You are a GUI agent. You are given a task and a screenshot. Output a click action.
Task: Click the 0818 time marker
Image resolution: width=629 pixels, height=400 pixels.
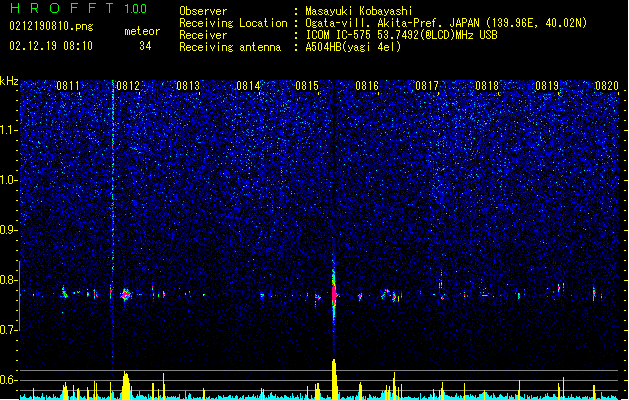487,86
